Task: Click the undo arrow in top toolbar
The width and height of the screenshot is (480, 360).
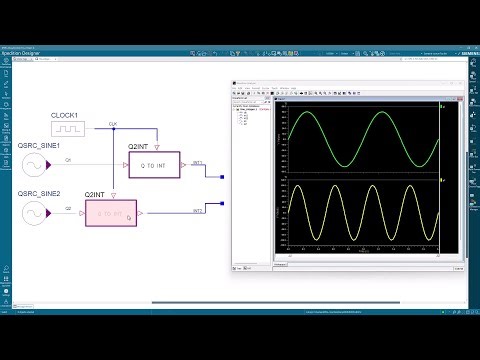Action: point(215,53)
